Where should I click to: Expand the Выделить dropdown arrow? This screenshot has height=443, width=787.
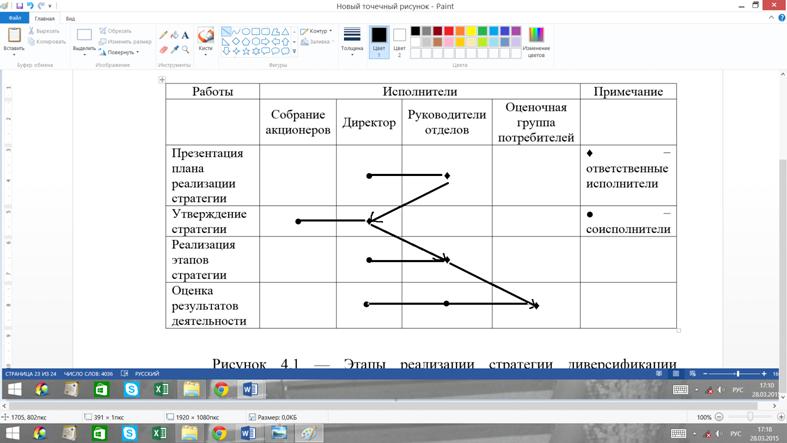coord(84,53)
